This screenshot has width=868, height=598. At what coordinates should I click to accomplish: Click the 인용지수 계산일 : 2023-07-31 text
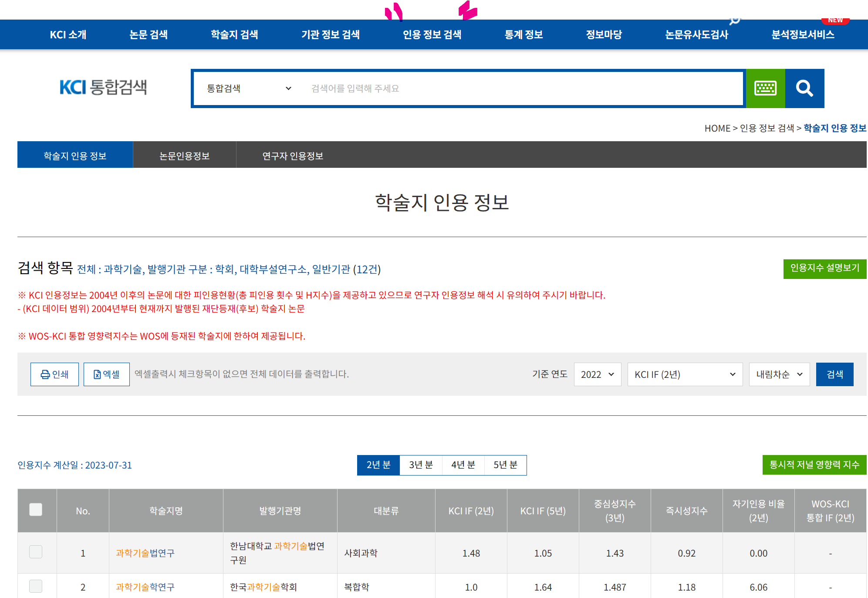pos(74,465)
